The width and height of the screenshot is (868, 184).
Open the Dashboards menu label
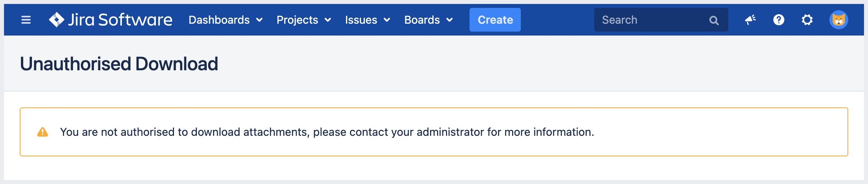point(219,20)
